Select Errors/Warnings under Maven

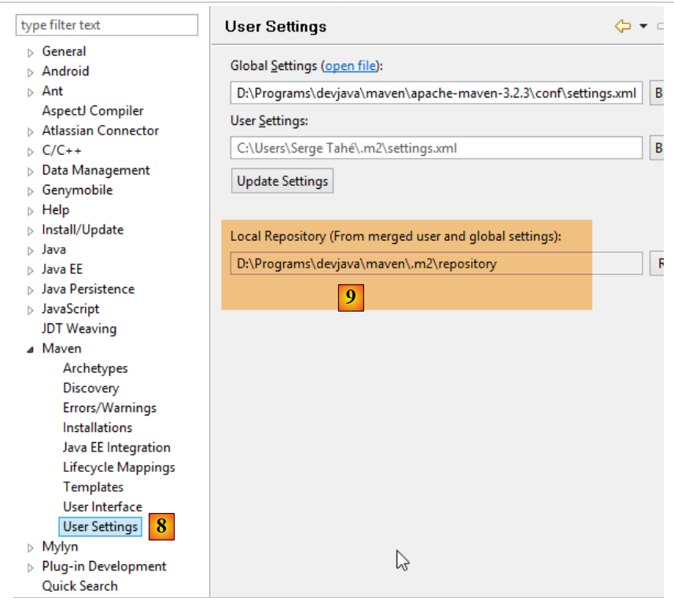tap(109, 408)
